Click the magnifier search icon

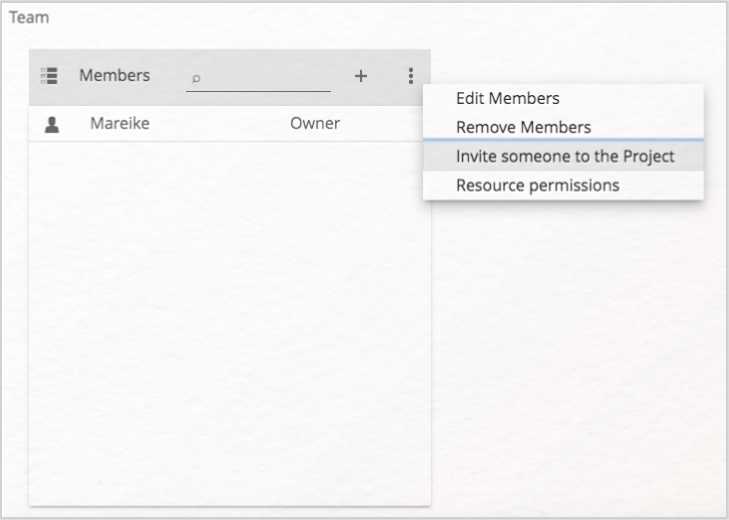click(196, 78)
